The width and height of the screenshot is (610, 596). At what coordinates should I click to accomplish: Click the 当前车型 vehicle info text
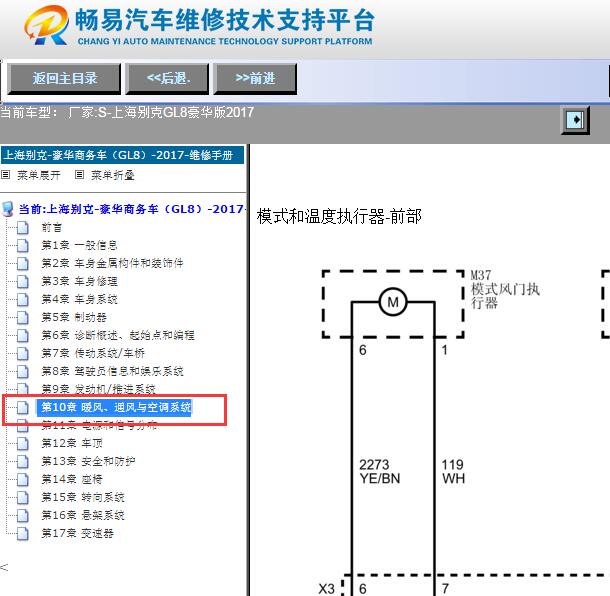point(127,113)
